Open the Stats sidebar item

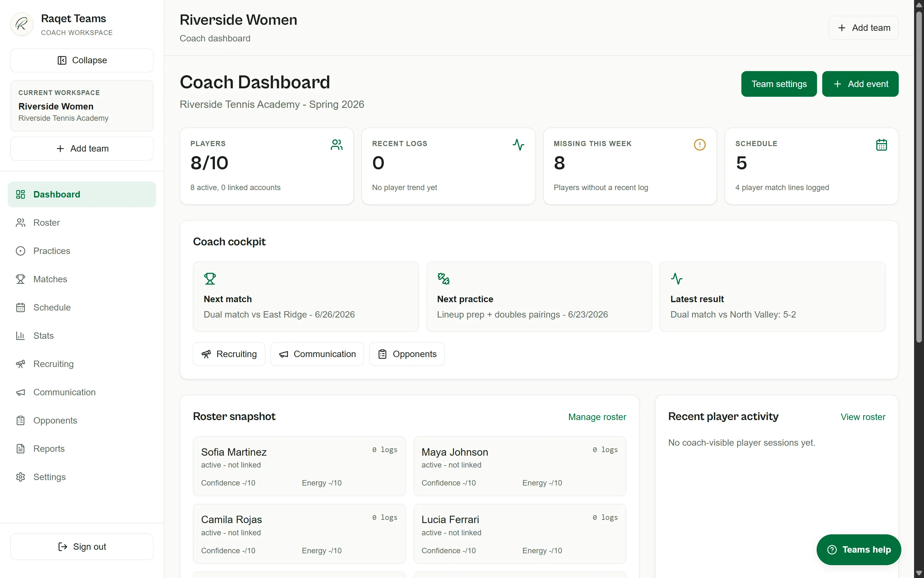click(x=82, y=336)
